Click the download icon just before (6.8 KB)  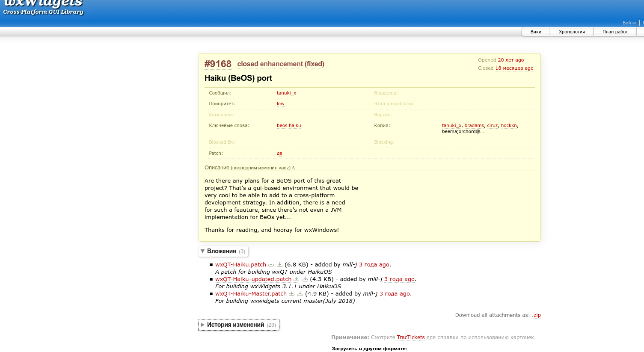coord(279,265)
